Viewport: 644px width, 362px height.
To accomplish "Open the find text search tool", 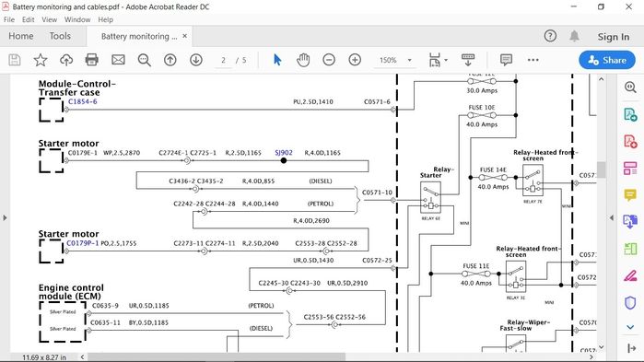I will pos(144,60).
